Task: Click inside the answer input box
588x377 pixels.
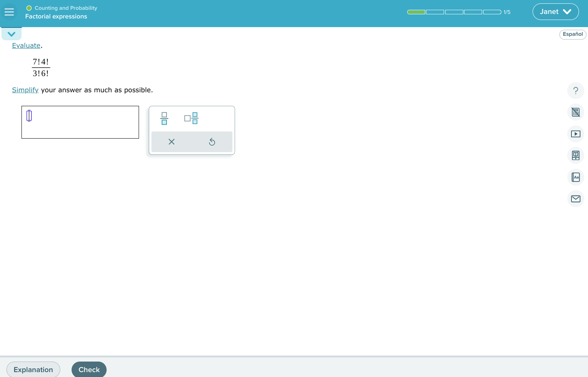Action: point(80,122)
